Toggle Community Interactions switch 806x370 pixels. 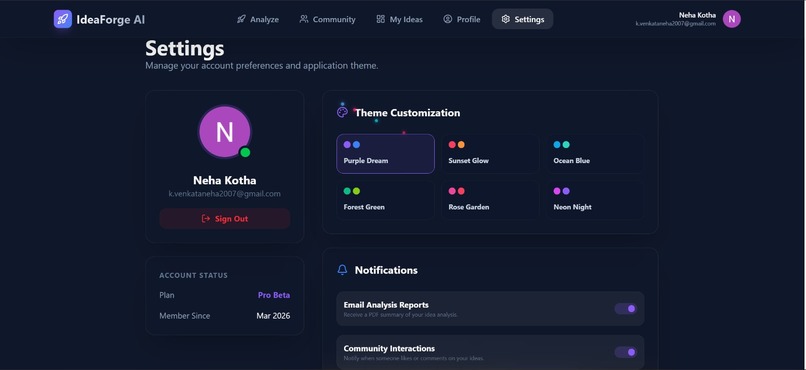pyautogui.click(x=626, y=352)
